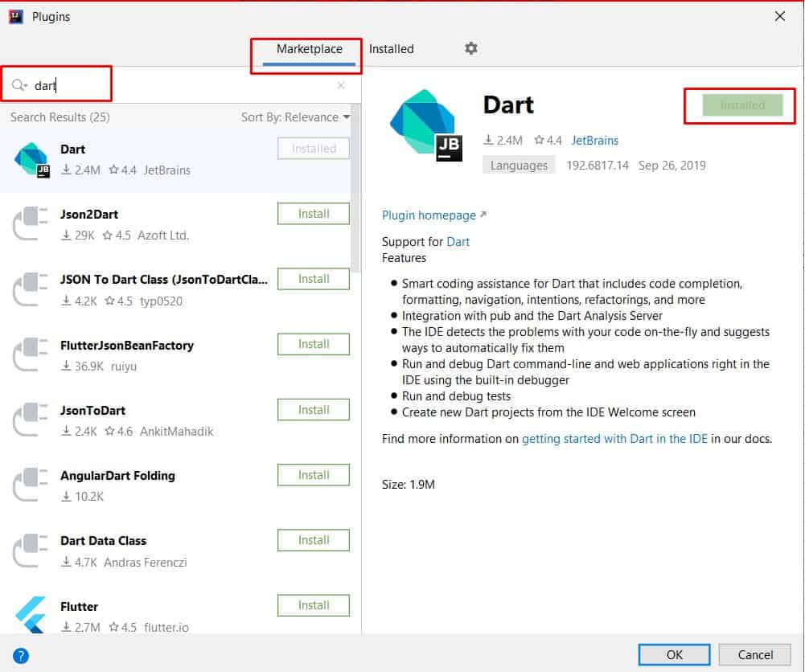
Task: Open the Plugin homepage link
Action: (433, 215)
